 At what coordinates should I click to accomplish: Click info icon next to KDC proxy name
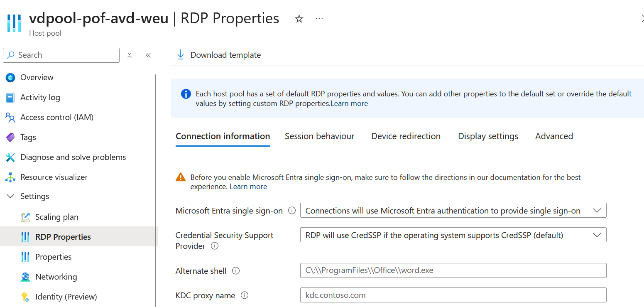tap(245, 295)
